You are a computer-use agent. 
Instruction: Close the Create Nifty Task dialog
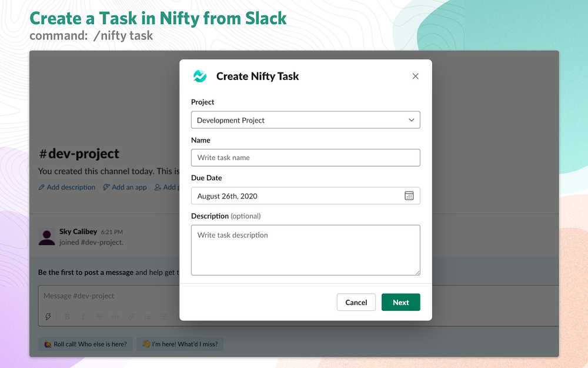click(415, 76)
